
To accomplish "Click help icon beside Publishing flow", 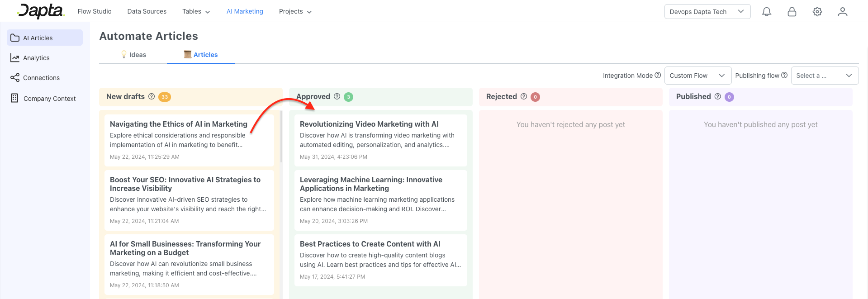I will pyautogui.click(x=784, y=75).
